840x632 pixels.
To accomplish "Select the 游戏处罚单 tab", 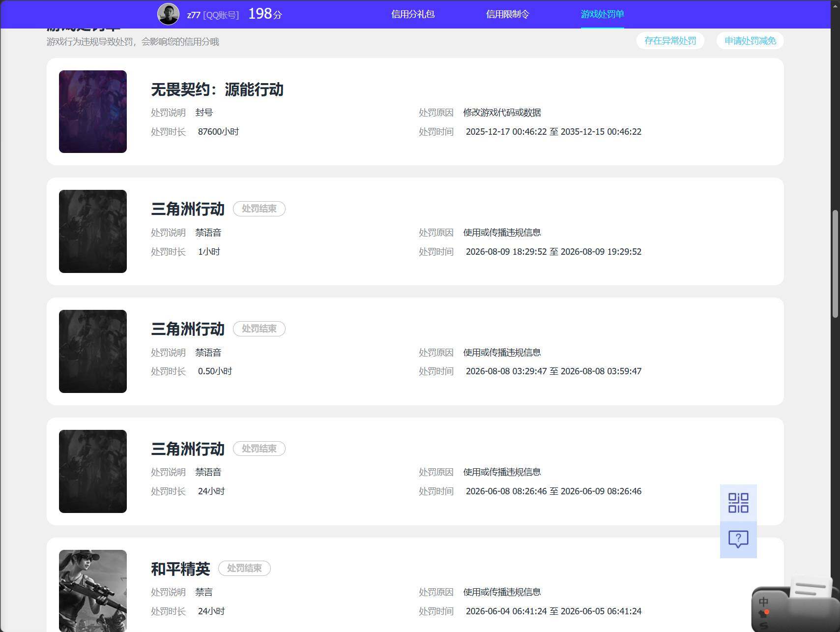I will pyautogui.click(x=603, y=14).
